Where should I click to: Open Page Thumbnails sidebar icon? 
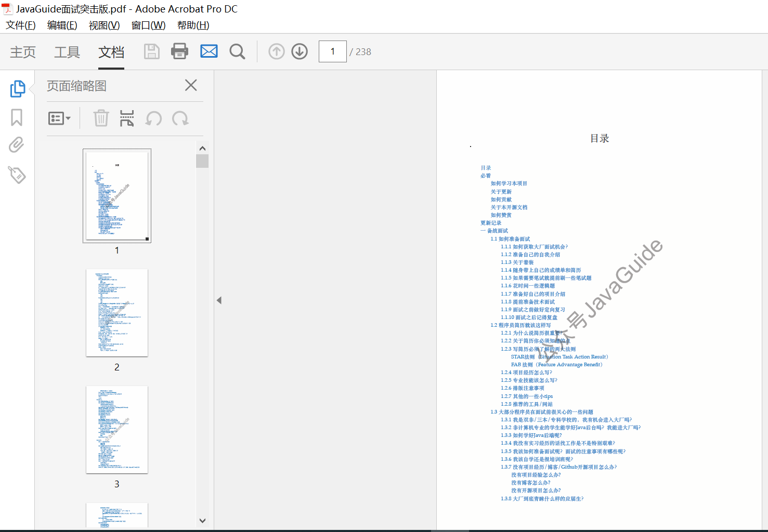17,89
